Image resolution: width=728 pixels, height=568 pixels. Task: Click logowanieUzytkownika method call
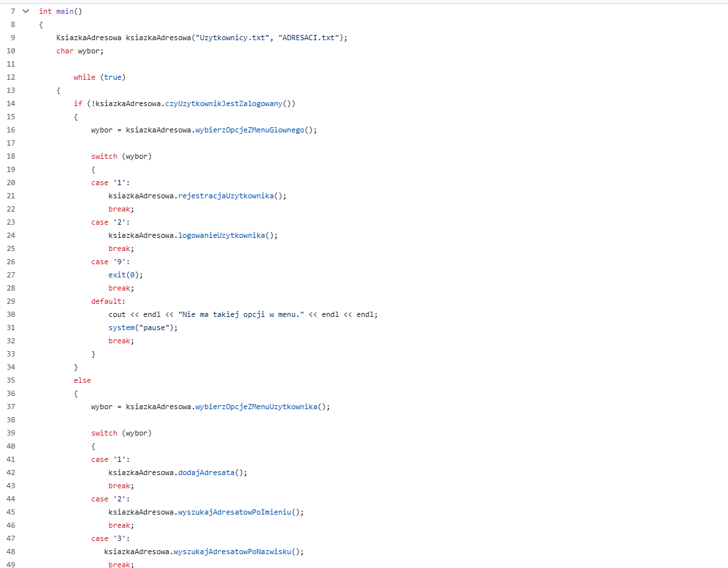[x=222, y=235]
